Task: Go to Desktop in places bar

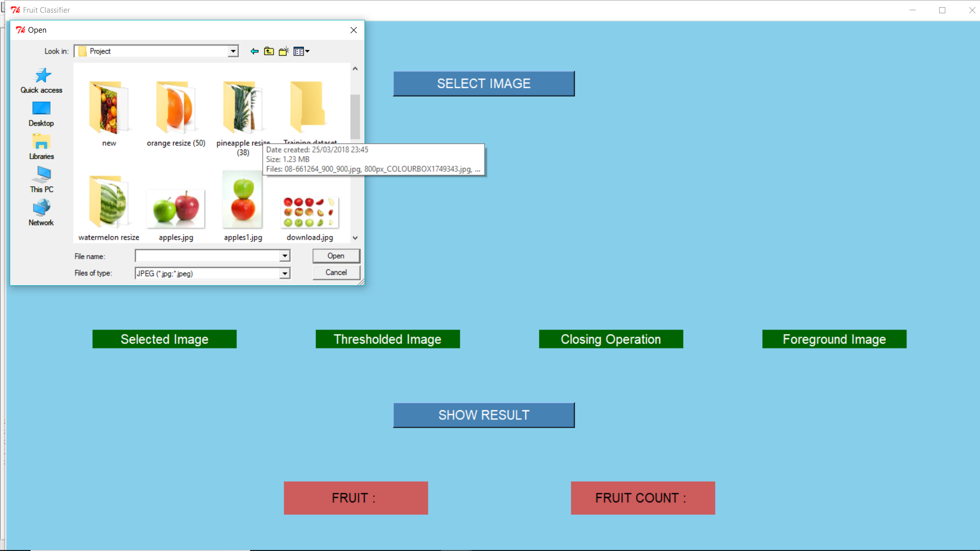Action: pos(41,114)
